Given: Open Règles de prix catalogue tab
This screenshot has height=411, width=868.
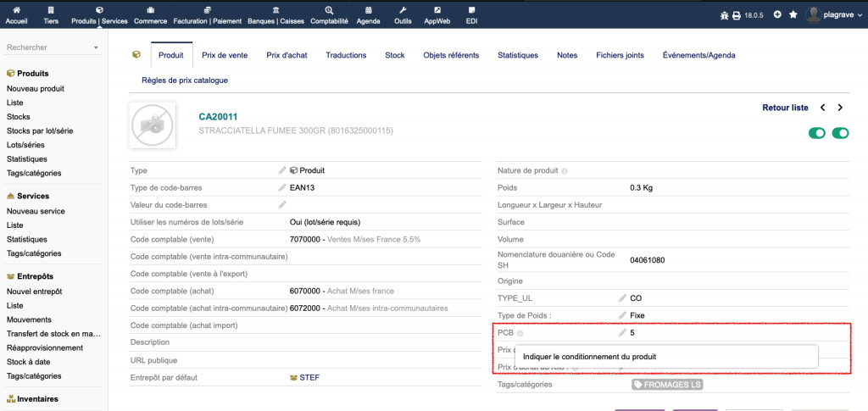Looking at the screenshot, I should pos(185,81).
